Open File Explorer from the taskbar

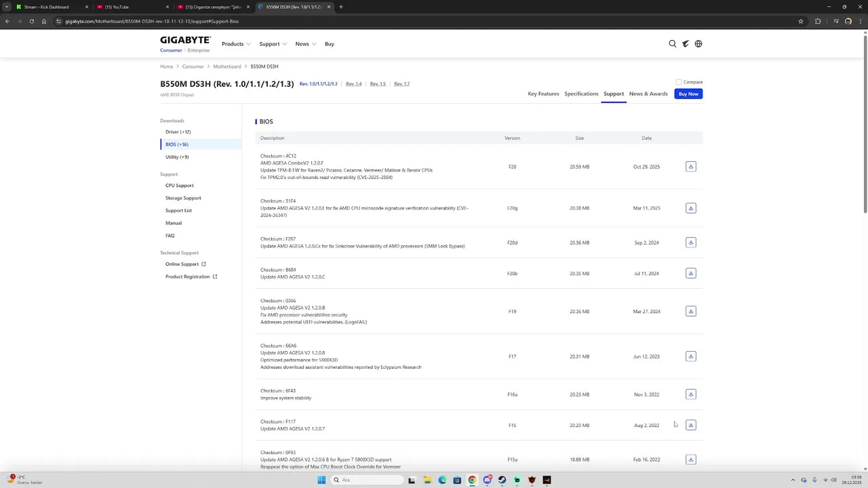[x=427, y=480]
